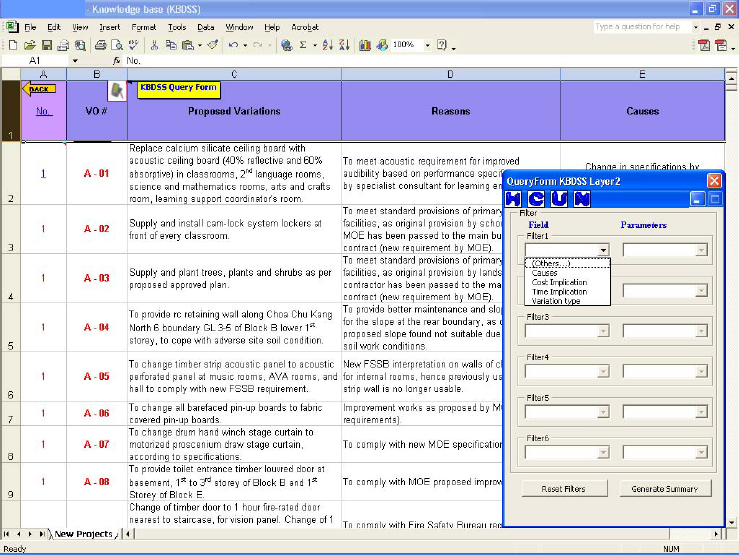Click the U icon in QueryForm

click(x=559, y=199)
